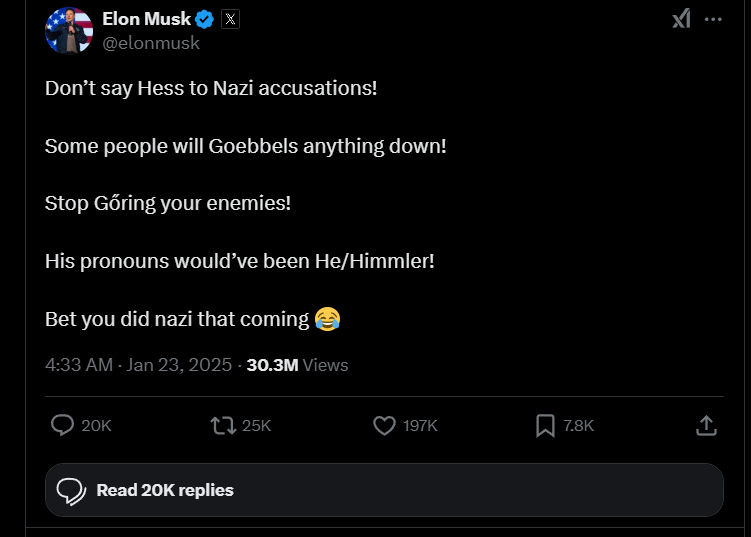Click the blue verified checkmark badge
This screenshot has width=751, height=537.
point(204,19)
